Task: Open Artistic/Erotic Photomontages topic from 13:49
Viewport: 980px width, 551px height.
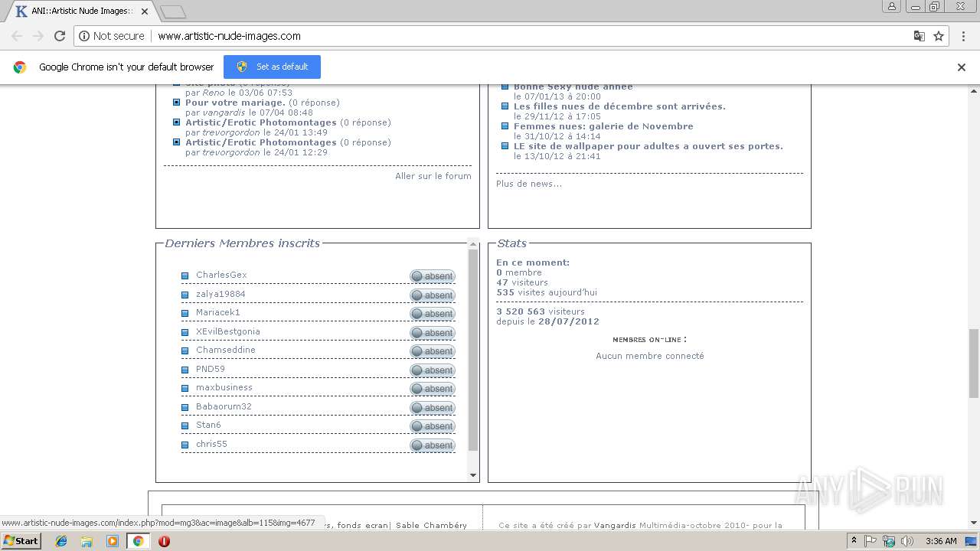Action: (261, 122)
